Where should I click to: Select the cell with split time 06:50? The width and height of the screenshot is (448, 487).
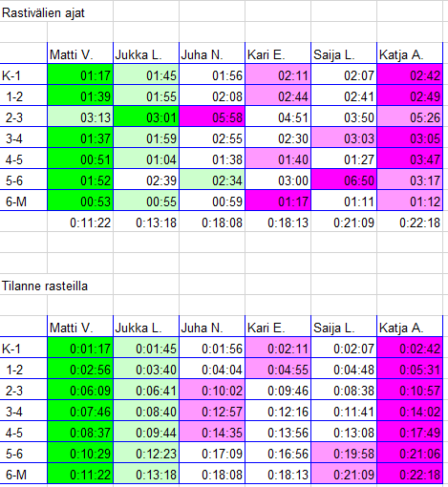click(344, 180)
